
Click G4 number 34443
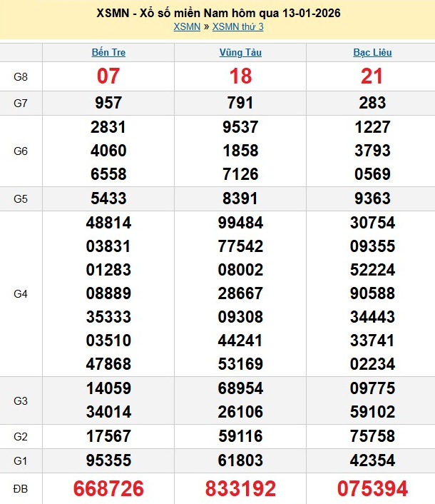click(x=372, y=317)
